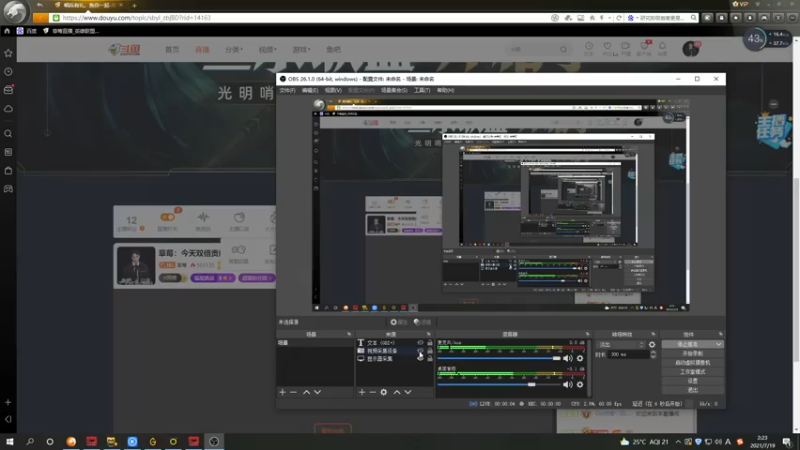
Task: Start the virtual camera in OBS controls
Action: 692,363
